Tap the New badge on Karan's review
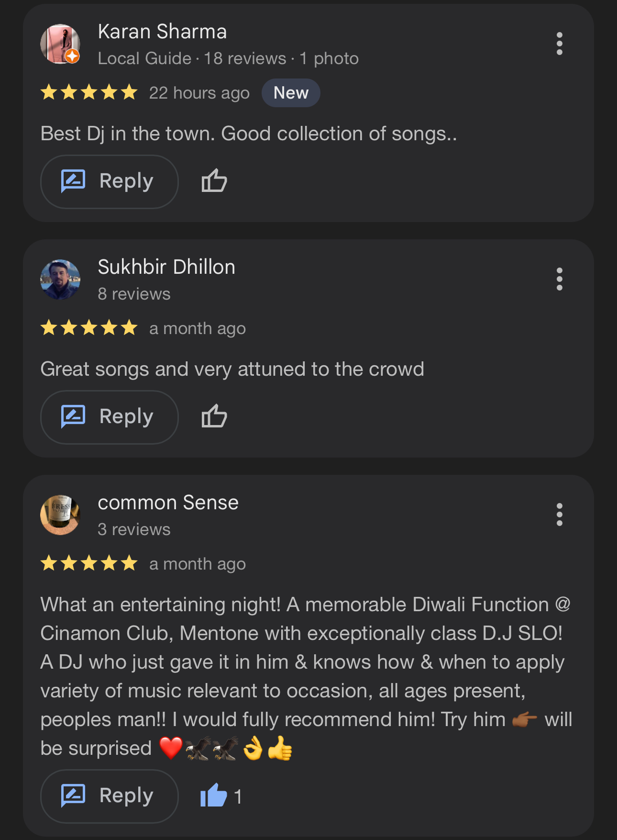 291,93
